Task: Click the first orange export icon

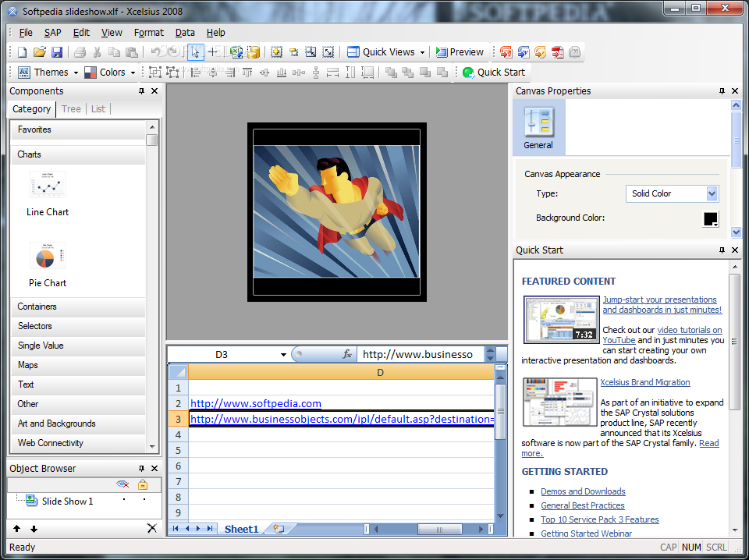Action: click(506, 52)
